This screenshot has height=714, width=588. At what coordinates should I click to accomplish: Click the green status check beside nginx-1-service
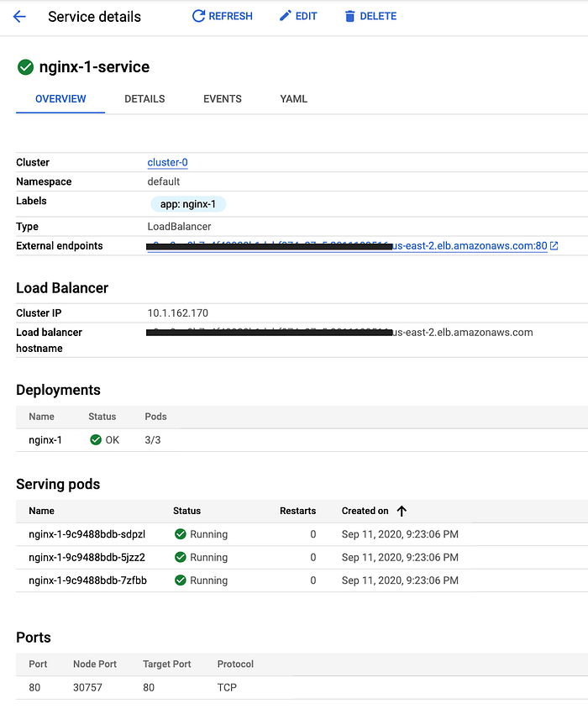25,67
